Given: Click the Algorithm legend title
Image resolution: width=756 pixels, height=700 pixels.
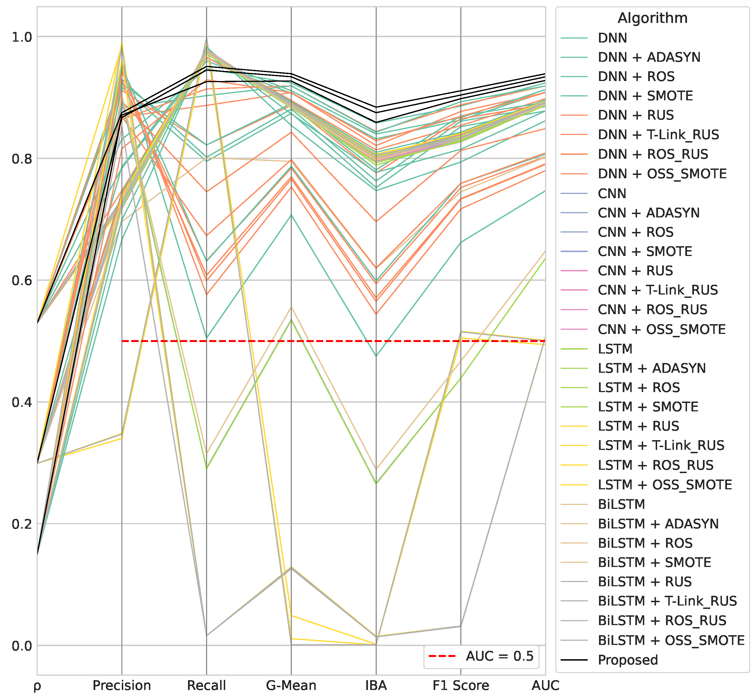Looking at the screenshot, I should point(652,18).
